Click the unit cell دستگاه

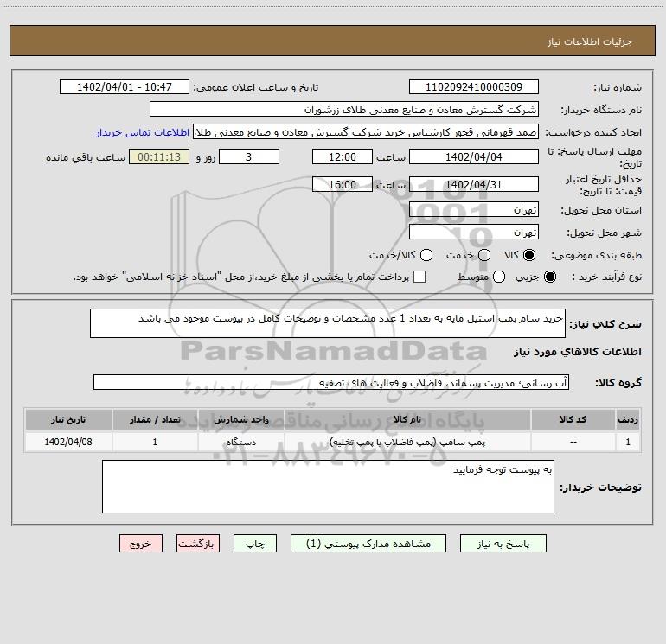pos(240,442)
